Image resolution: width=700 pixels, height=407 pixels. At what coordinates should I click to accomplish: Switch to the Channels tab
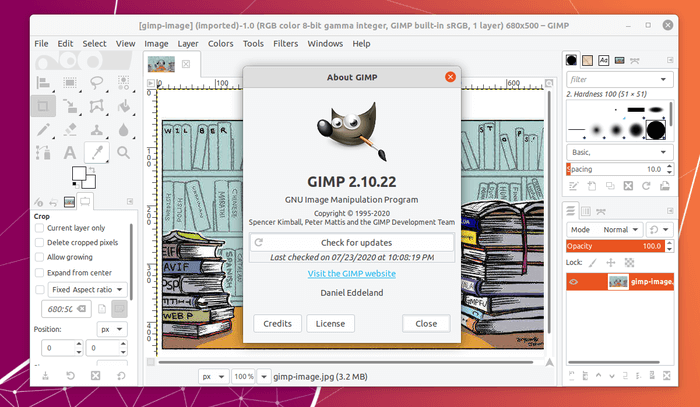[x=586, y=211]
